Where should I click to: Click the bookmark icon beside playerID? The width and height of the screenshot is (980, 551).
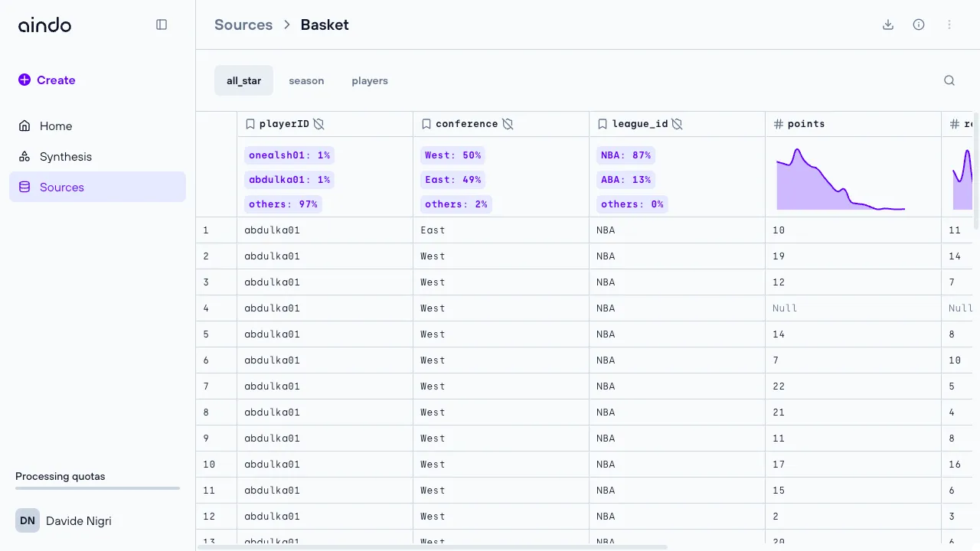coord(250,124)
